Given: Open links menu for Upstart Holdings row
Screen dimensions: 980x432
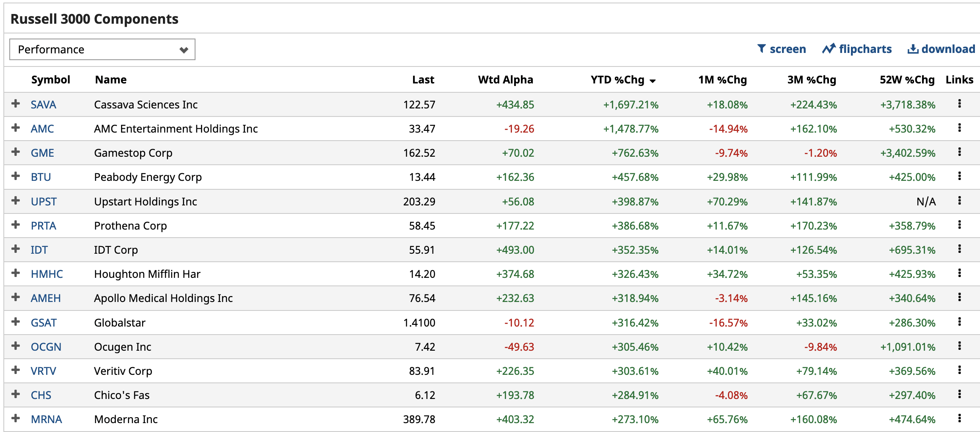Looking at the screenshot, I should (959, 201).
